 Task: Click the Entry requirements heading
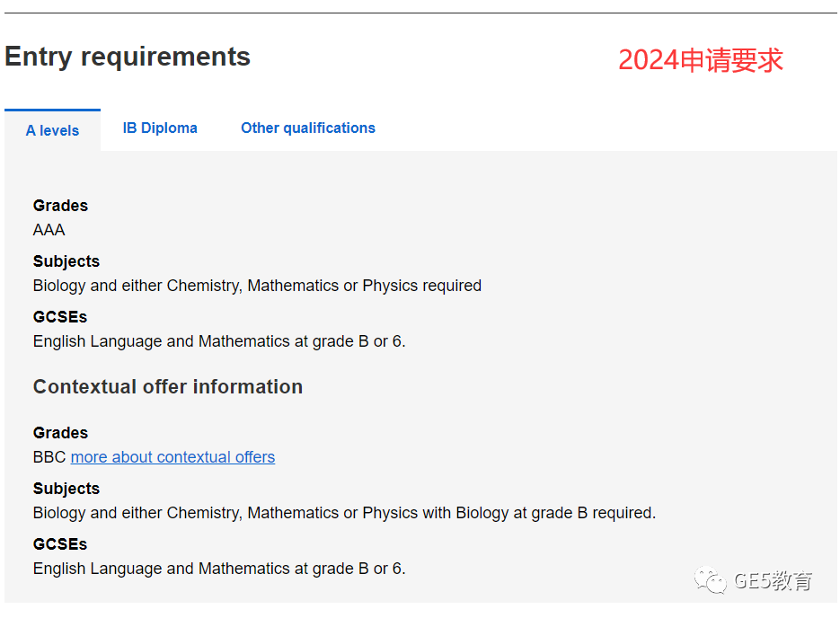[128, 57]
